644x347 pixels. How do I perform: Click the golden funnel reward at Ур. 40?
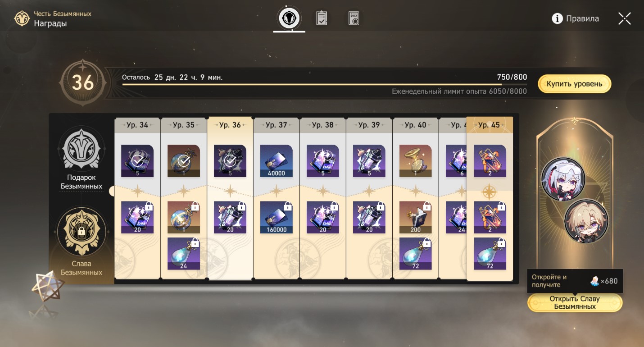[x=416, y=161]
